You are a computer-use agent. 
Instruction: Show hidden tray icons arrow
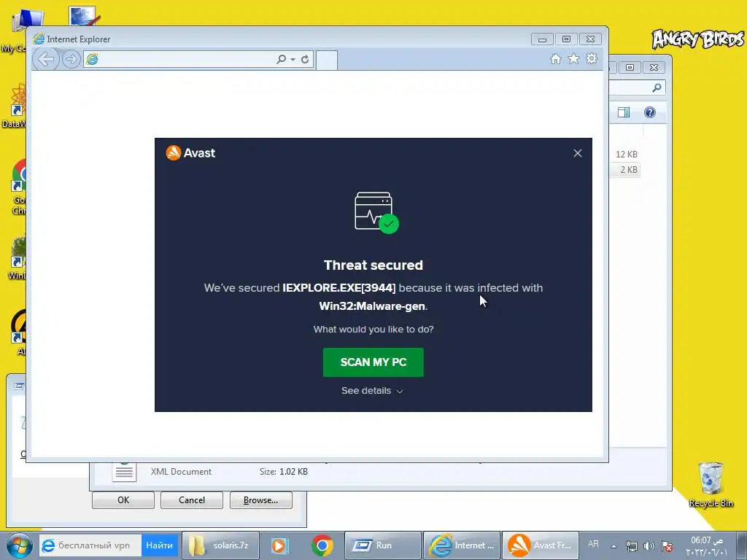click(614, 546)
